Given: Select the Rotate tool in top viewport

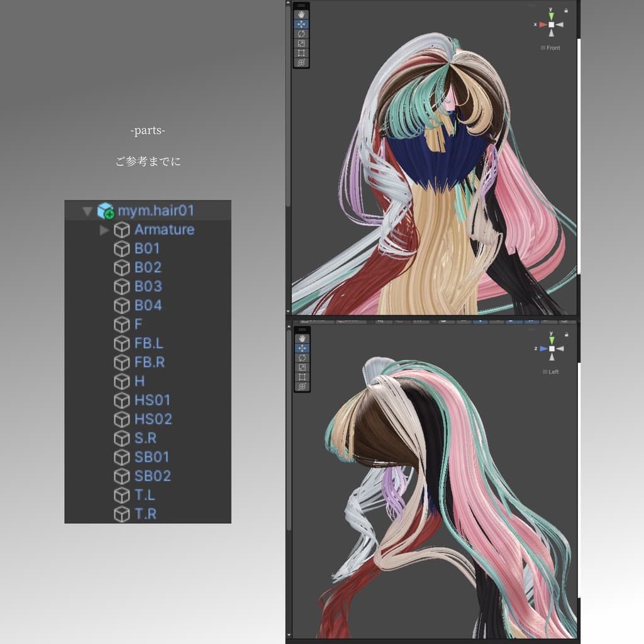Looking at the screenshot, I should point(301,34).
